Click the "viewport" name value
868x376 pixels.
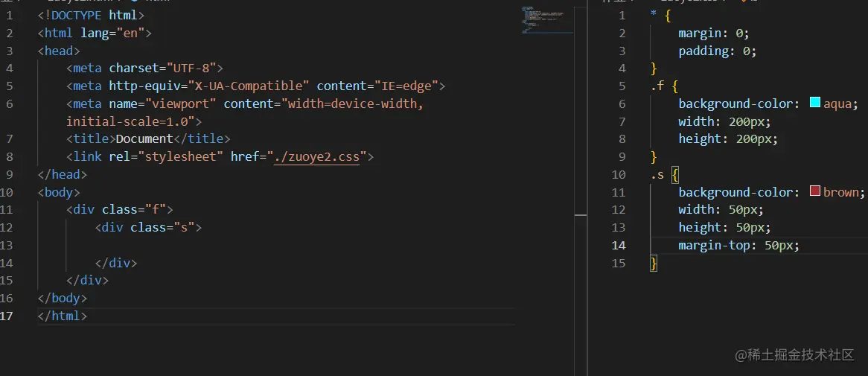tap(180, 104)
